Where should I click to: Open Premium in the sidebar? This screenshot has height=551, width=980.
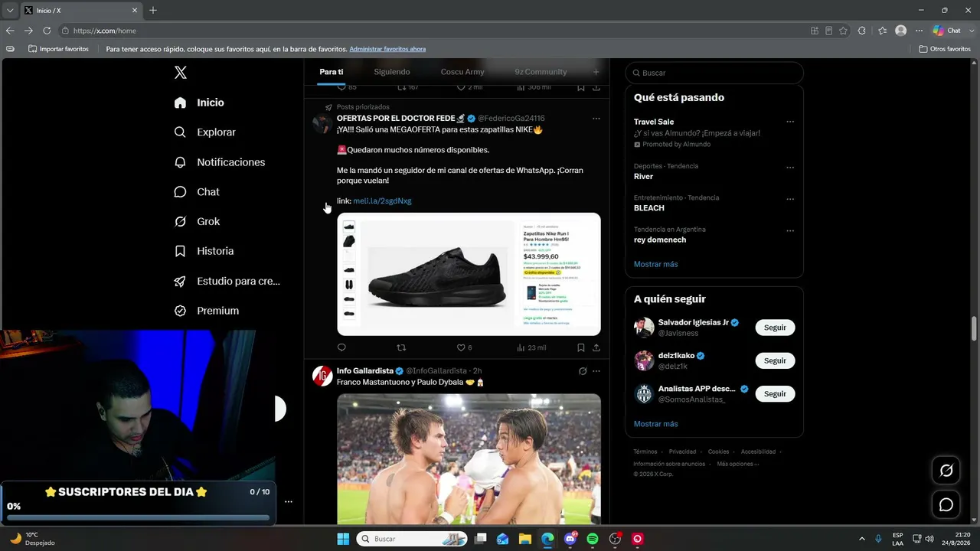pos(206,311)
